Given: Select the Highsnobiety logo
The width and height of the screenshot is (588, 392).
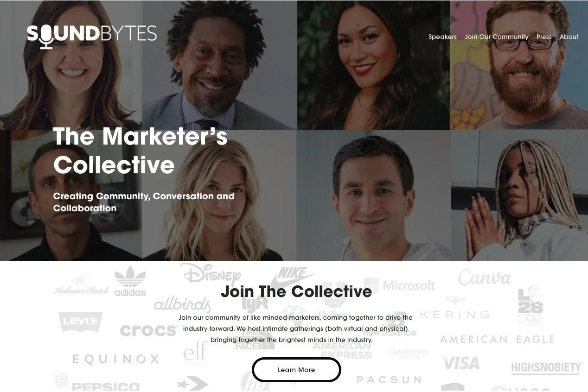Looking at the screenshot, I should coord(546,368).
